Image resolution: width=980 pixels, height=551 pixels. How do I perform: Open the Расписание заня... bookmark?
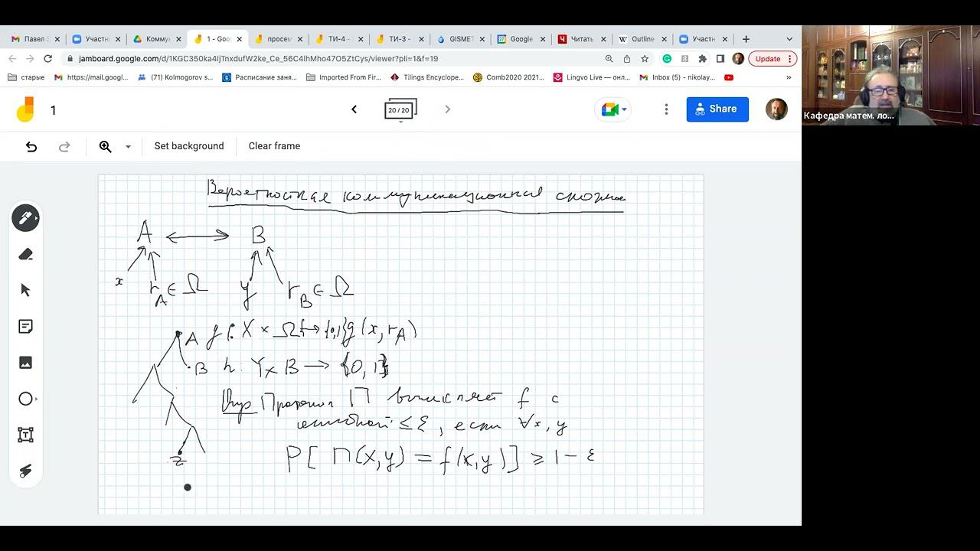260,77
